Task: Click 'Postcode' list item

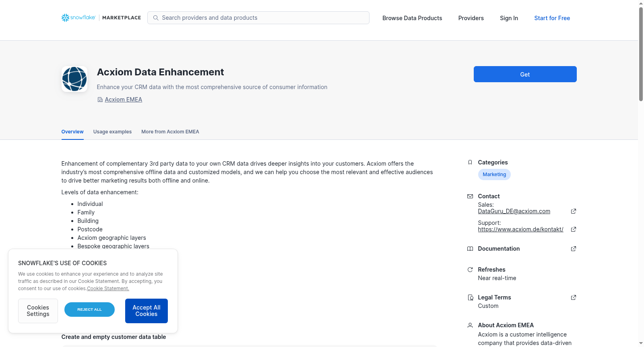Action: click(90, 229)
